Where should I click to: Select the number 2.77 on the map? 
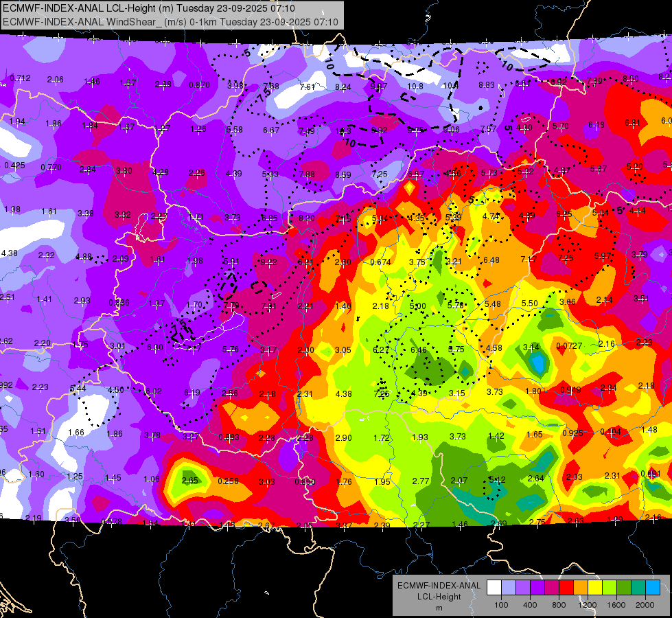tap(420, 481)
